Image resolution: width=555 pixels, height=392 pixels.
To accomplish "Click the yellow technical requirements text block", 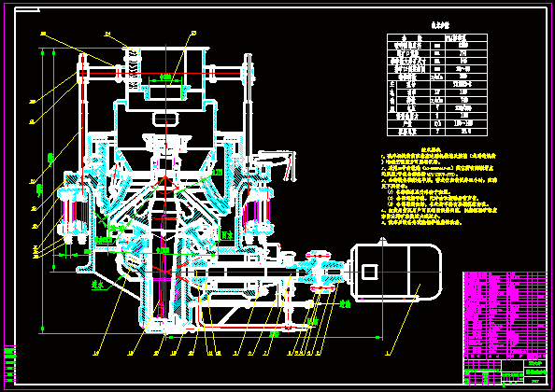I will point(439,187).
